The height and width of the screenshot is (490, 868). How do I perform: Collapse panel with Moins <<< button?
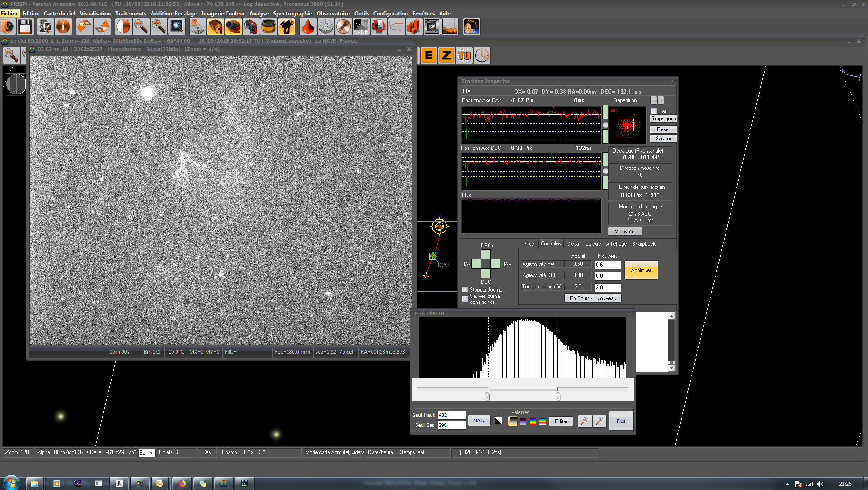pyautogui.click(x=625, y=232)
